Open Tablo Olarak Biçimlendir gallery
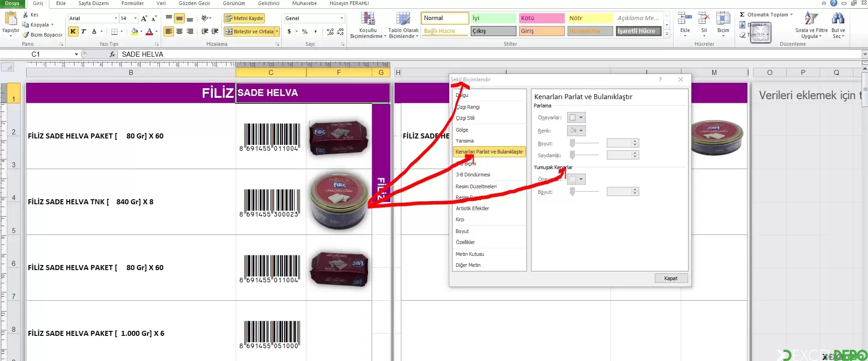Screen dimensions: 868x361 [403, 25]
